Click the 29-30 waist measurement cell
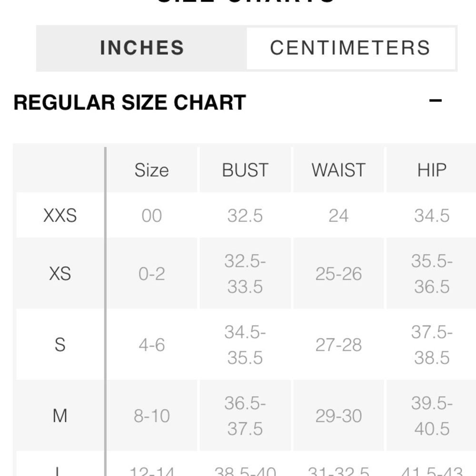Screen dimensions: 476x476 coord(338,416)
